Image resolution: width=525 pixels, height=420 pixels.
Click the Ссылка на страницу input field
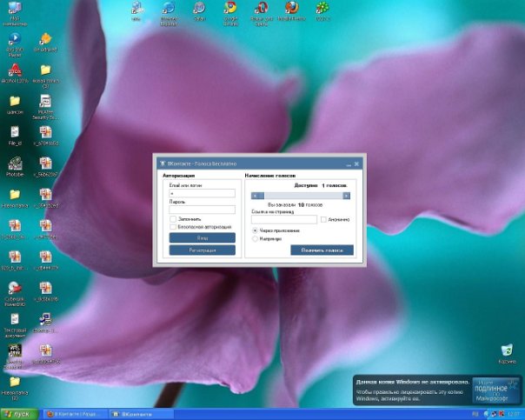(284, 219)
